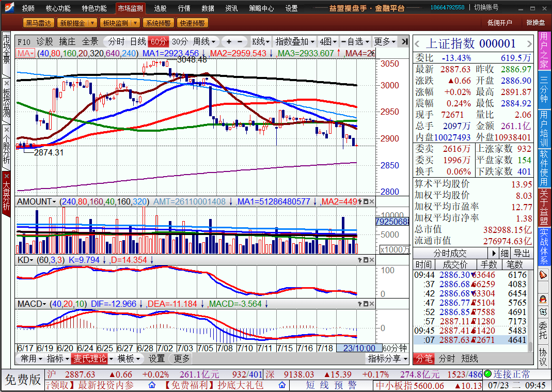Open the 新股掘金 dropdown arrow
This screenshot has height=392, width=552.
click(92, 23)
